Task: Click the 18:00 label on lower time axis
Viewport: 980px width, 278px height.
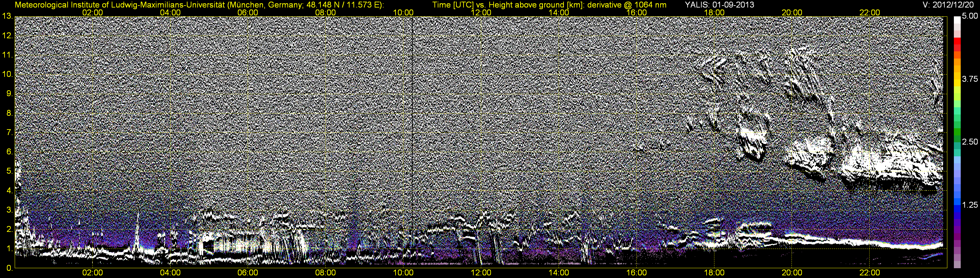Action: pos(714,273)
